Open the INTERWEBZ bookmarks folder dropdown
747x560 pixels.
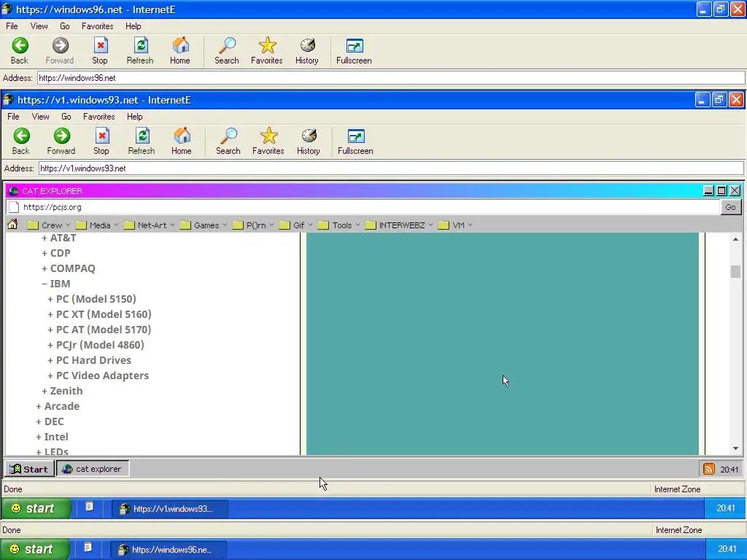pyautogui.click(x=399, y=225)
